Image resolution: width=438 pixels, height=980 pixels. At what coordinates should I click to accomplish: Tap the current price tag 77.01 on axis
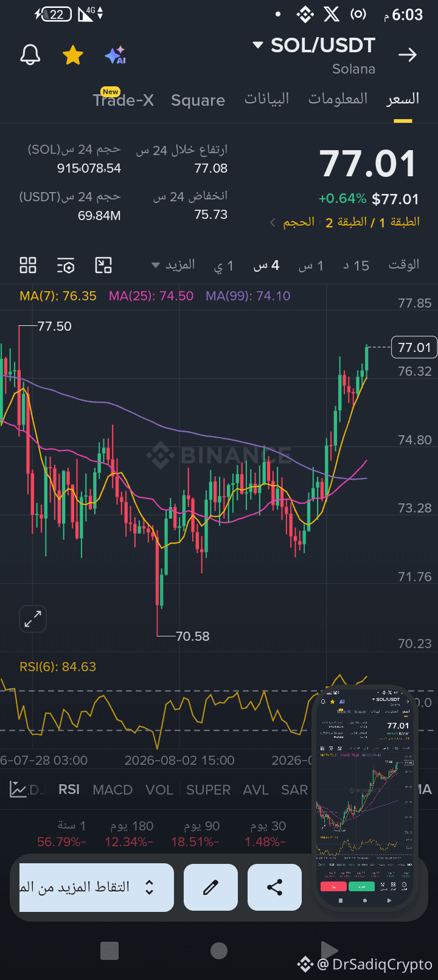click(x=414, y=347)
